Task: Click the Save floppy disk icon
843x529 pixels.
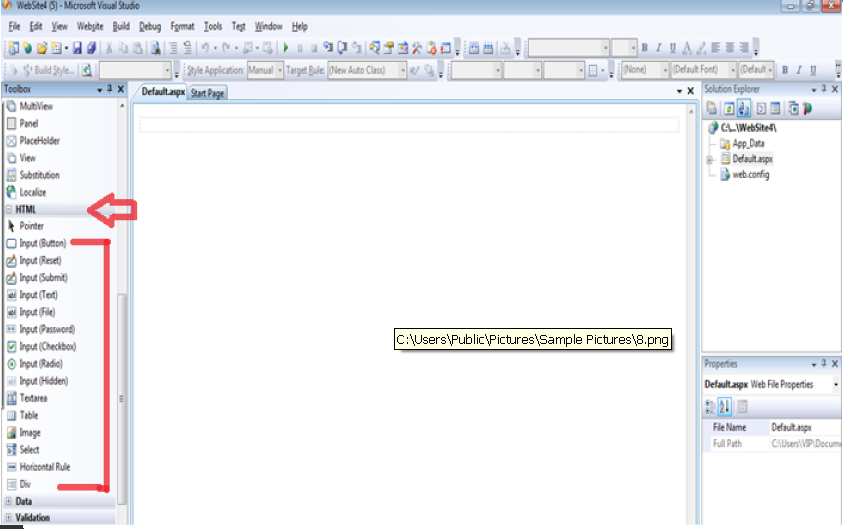Action: pyautogui.click(x=77, y=48)
